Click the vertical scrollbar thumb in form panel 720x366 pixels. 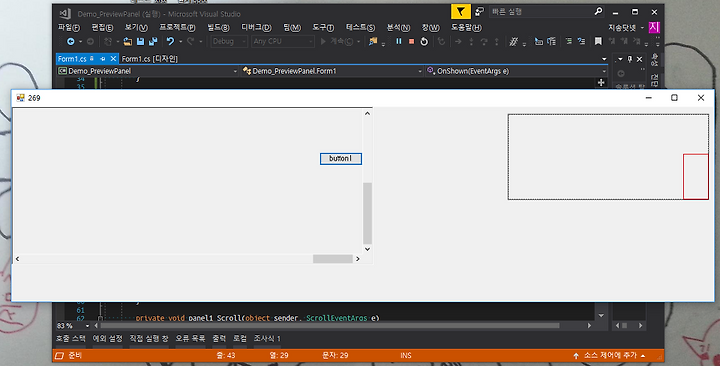367,213
